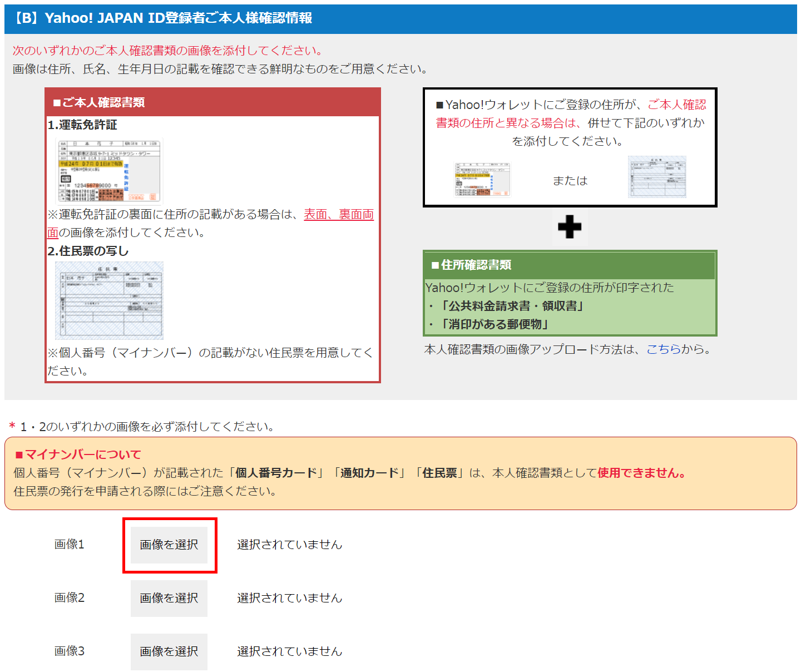
Task: Click the 画像1 label
Action: [70, 544]
